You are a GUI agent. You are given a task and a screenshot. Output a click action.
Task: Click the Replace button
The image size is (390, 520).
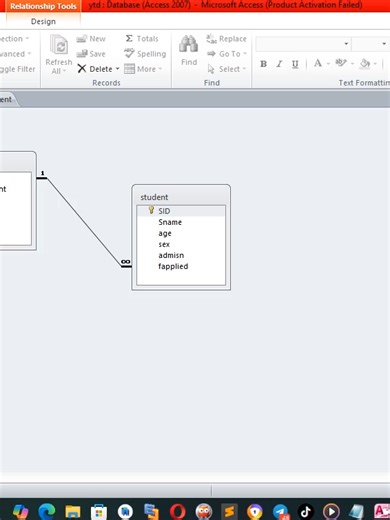pos(226,39)
